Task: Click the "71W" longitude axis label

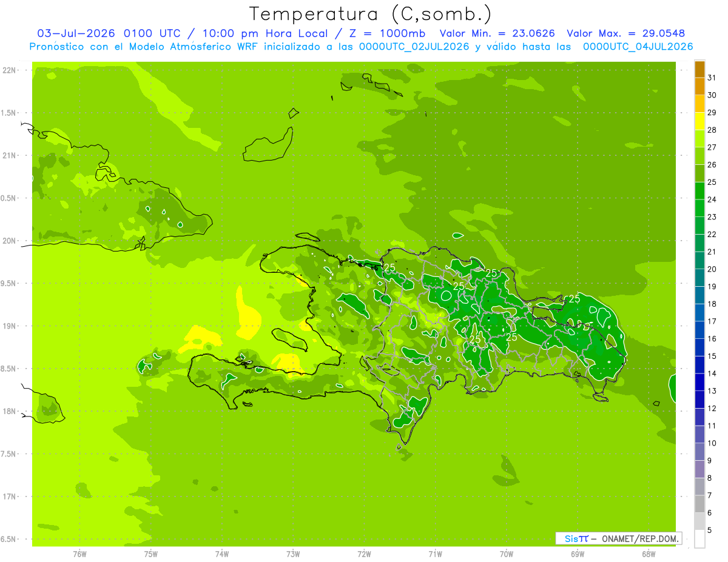Action: [435, 554]
